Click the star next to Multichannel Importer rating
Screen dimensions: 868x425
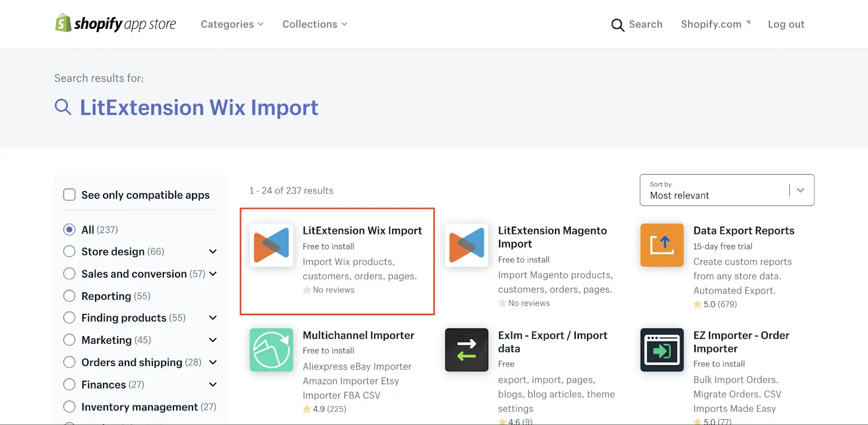(307, 409)
